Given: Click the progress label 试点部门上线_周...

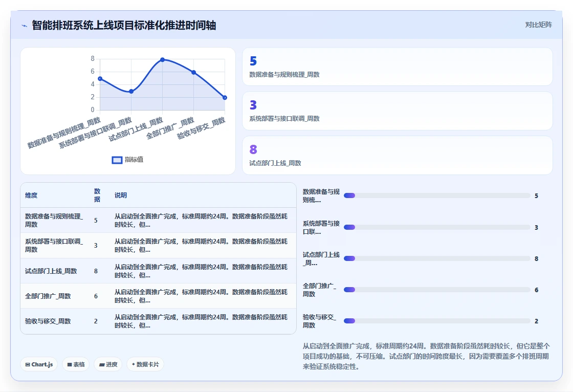Looking at the screenshot, I should (321, 258).
